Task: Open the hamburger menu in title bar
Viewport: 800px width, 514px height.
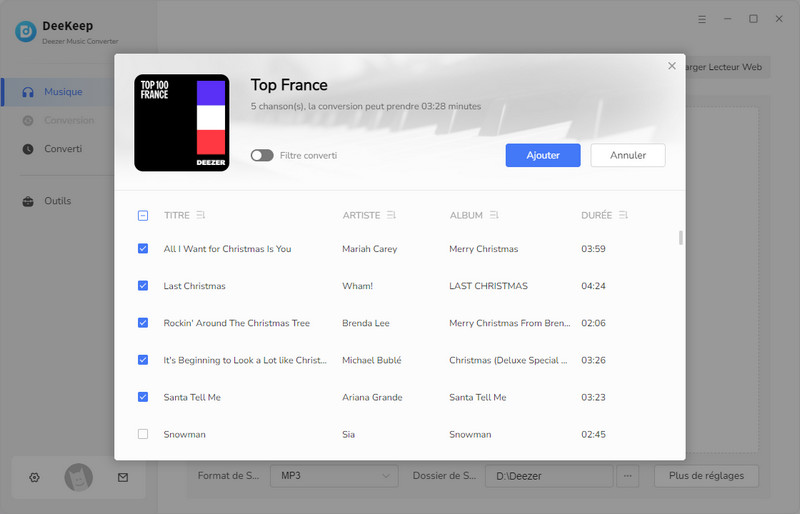Action: click(702, 19)
